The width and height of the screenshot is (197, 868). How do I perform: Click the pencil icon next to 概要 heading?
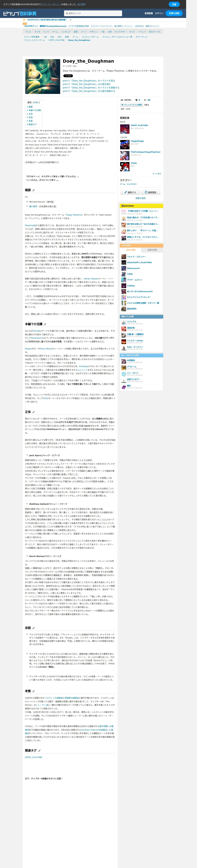click(33, 190)
